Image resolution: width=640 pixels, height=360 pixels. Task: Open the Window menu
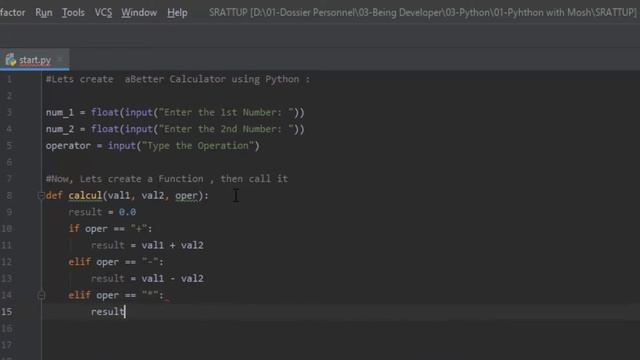(x=139, y=13)
